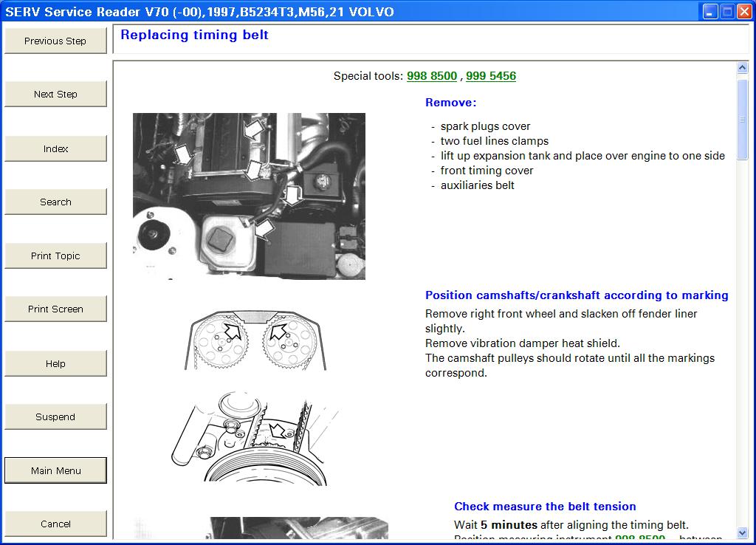Click the engine bay photo
The image size is (756, 545).
click(249, 196)
